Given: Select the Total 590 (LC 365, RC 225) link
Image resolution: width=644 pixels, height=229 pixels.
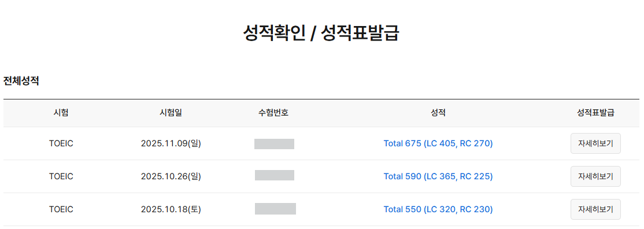Looking at the screenshot, I should tap(438, 176).
